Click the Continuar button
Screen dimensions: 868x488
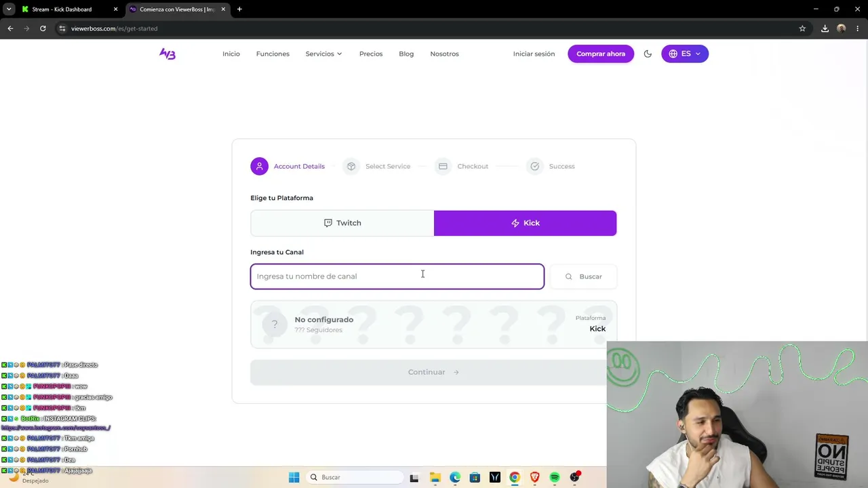433,372
